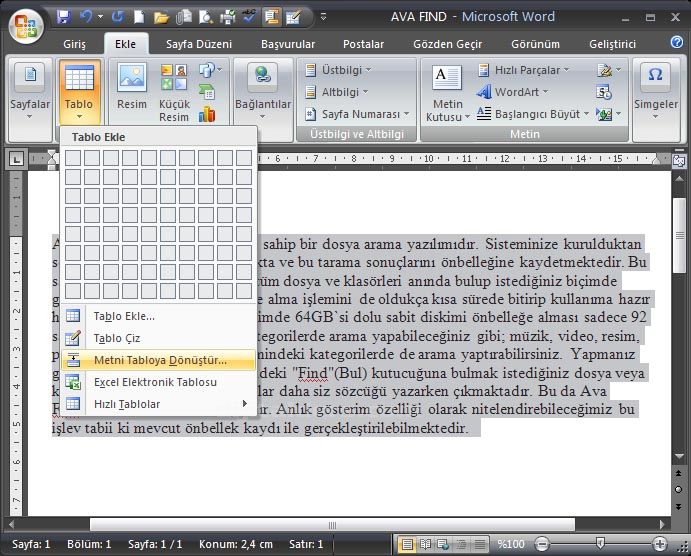Screen dimensions: 691x556
Task: Switch to Postalar tab
Action: click(363, 44)
